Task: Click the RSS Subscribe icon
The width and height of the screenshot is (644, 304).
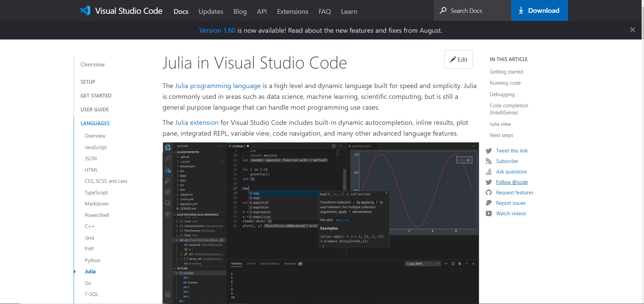Action: tap(489, 161)
